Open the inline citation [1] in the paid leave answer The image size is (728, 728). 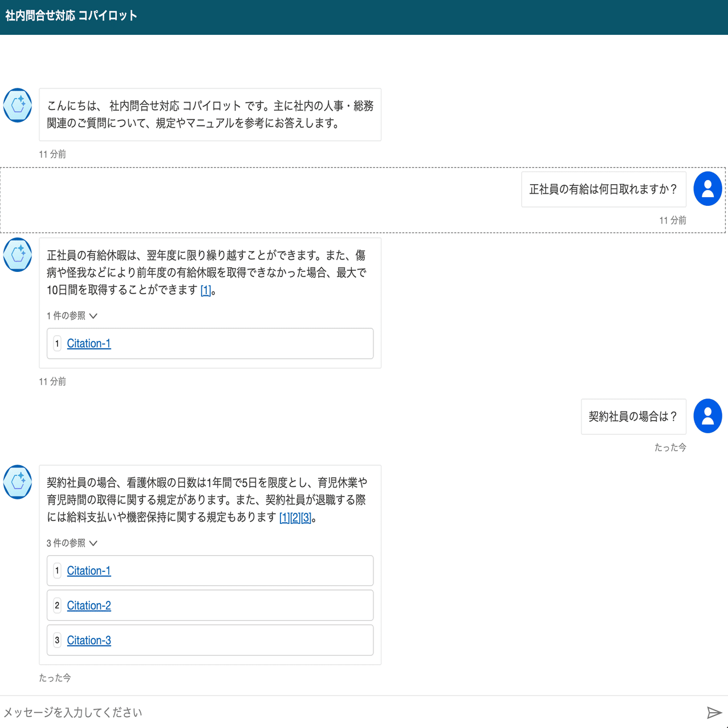205,291
